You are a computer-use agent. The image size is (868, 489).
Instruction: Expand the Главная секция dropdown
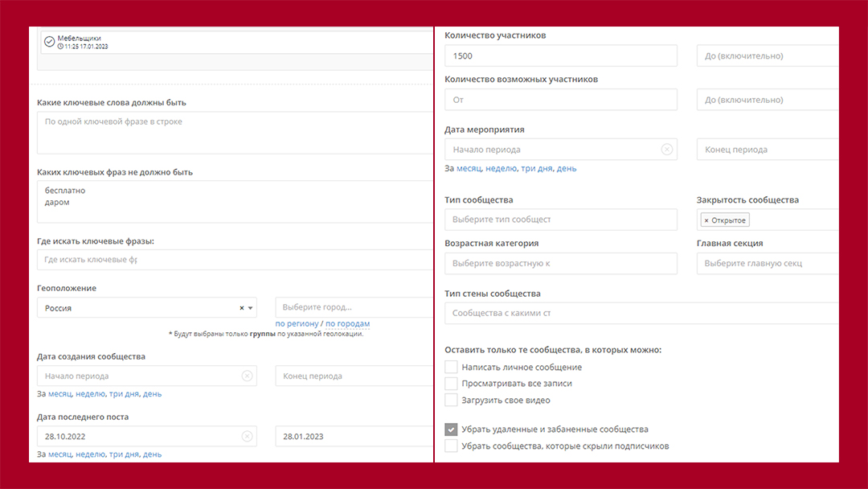768,263
